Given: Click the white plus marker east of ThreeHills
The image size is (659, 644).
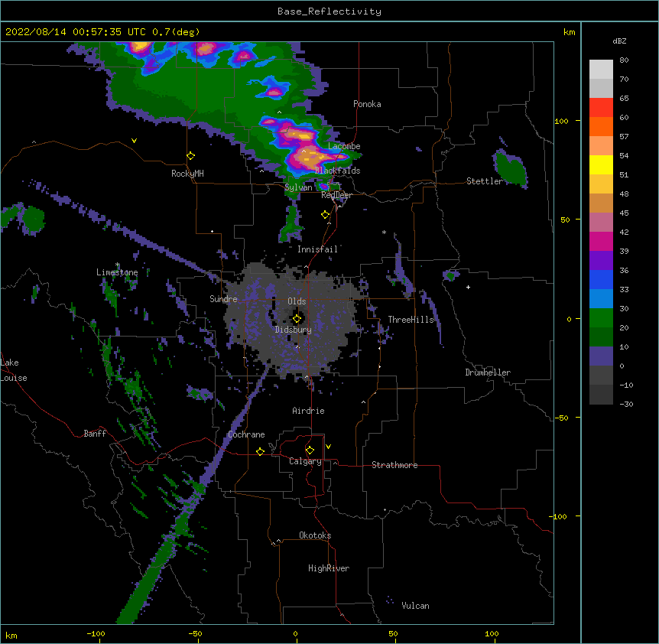Looking at the screenshot, I should (x=468, y=287).
